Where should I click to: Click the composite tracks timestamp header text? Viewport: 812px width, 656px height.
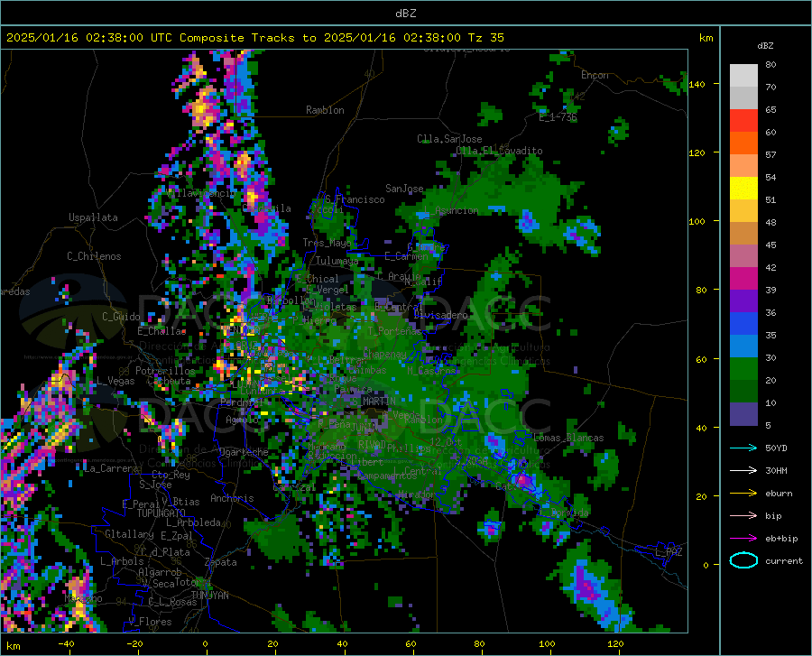[x=254, y=38]
